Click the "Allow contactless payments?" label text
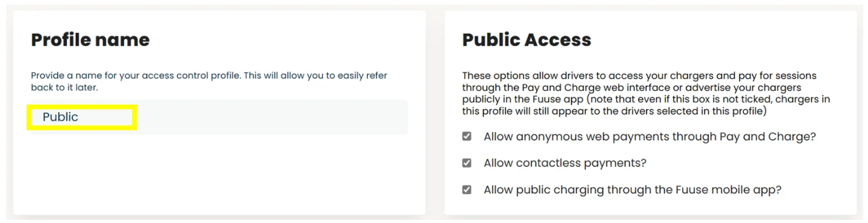The width and height of the screenshot is (868, 223). tap(565, 163)
